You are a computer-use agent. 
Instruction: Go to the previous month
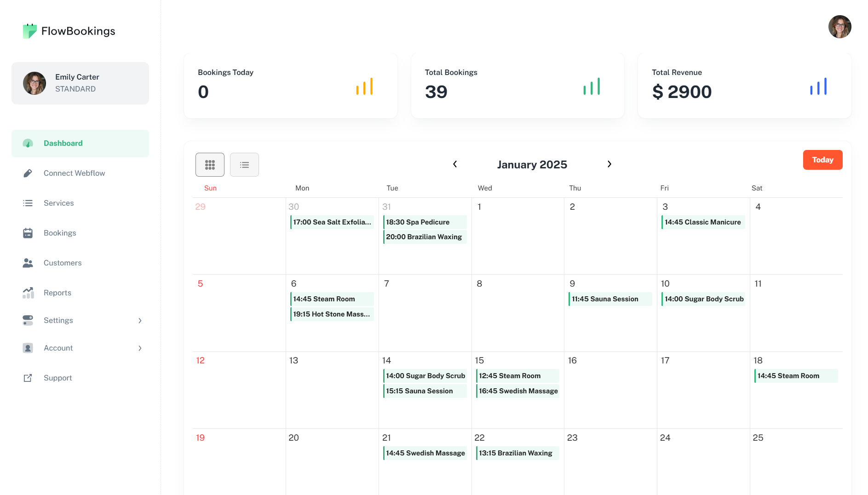tap(455, 164)
